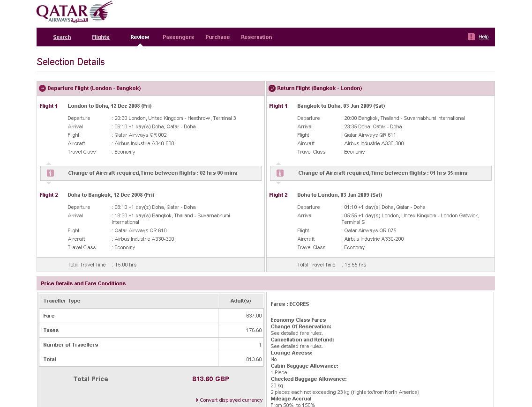
Task: Click Qatar Airways QR 611 flight number
Action: 370,135
